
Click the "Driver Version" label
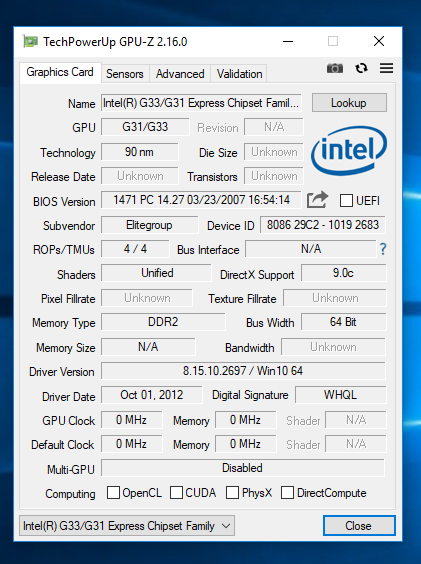tap(62, 372)
